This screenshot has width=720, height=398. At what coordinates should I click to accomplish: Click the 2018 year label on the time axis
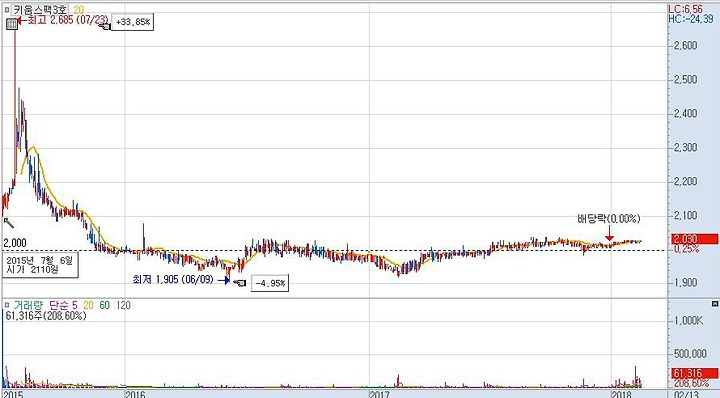622,394
